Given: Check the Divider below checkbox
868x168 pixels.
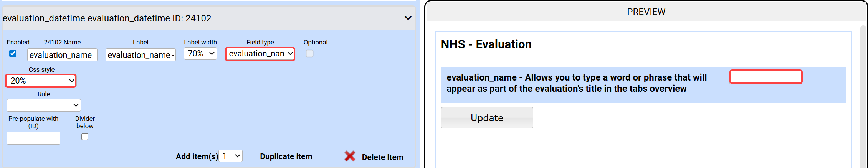Looking at the screenshot, I should (x=85, y=137).
